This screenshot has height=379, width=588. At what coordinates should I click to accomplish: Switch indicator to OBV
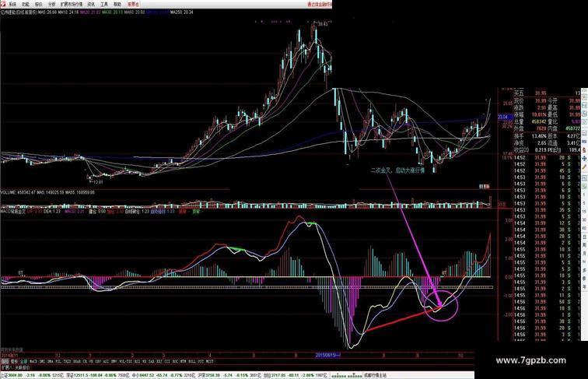(96, 361)
